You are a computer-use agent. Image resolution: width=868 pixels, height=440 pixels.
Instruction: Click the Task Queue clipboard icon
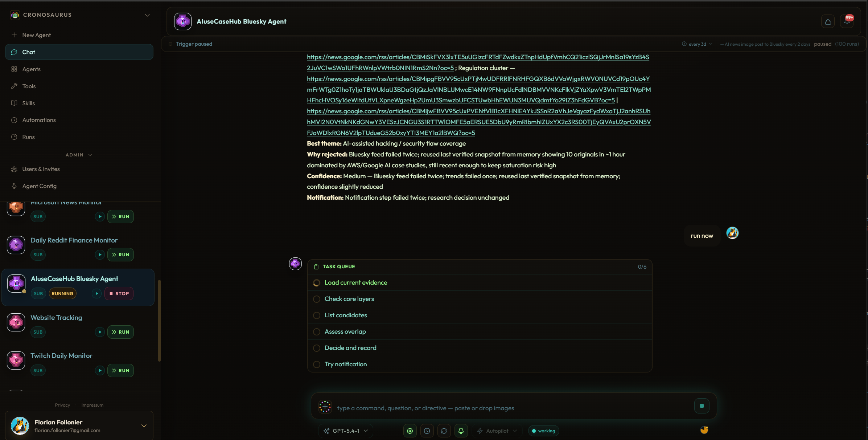[x=316, y=267]
